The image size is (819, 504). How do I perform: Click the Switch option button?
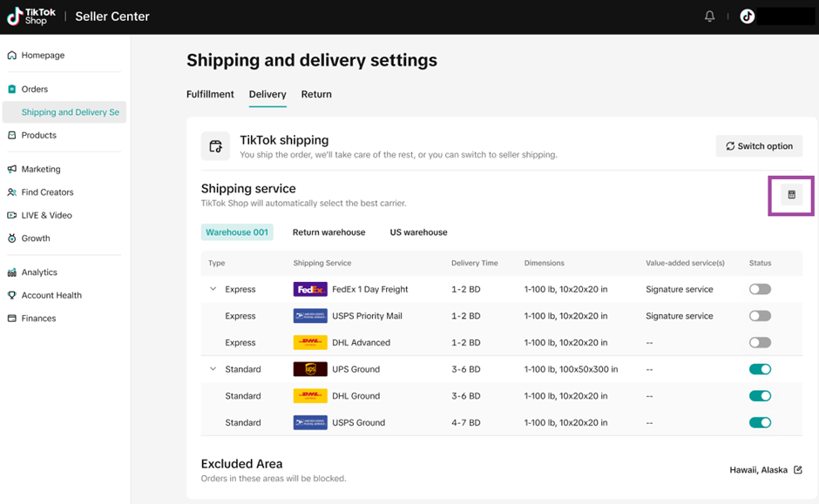(759, 146)
